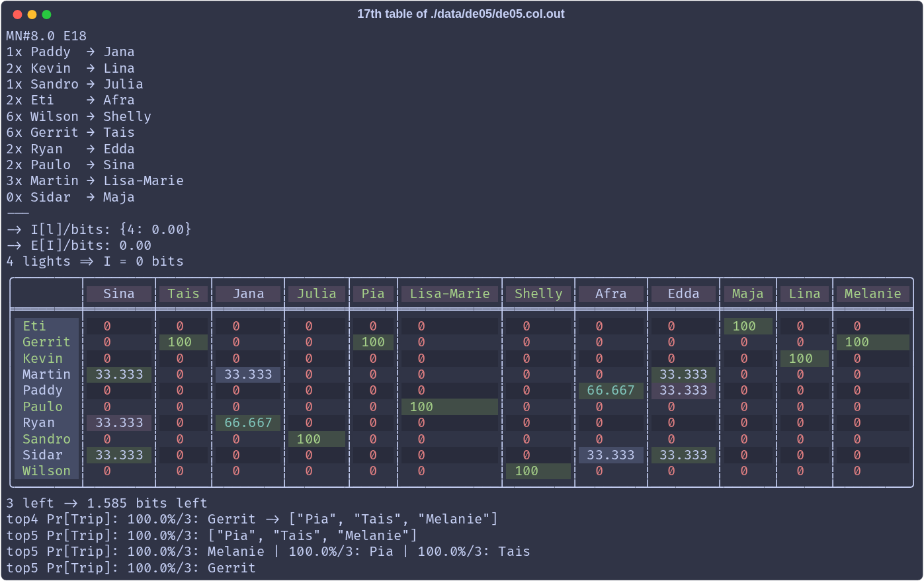
Task: Click the 'Lina' column header
Action: [x=804, y=293]
